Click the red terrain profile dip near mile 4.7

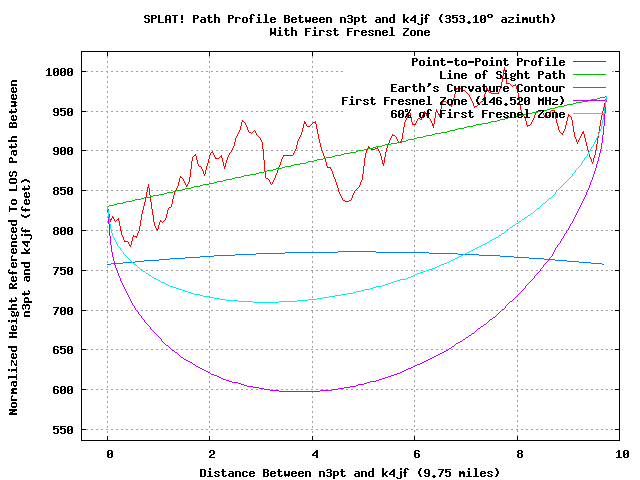point(347,201)
